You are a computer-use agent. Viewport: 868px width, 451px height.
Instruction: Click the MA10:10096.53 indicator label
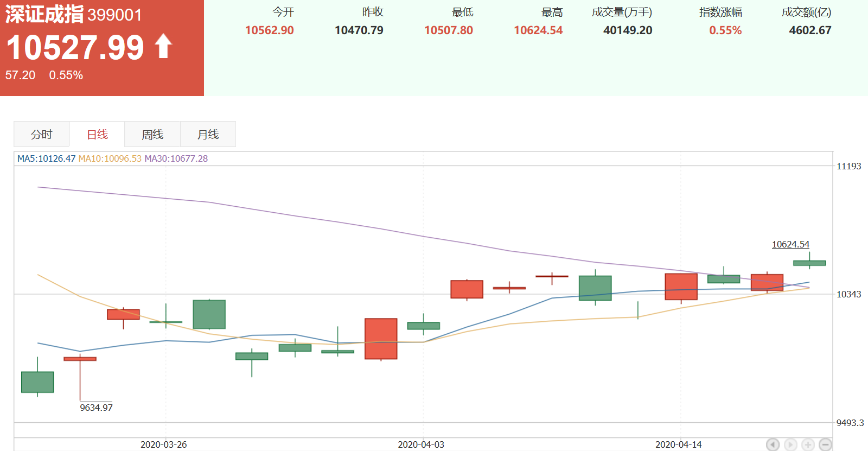pos(110,158)
